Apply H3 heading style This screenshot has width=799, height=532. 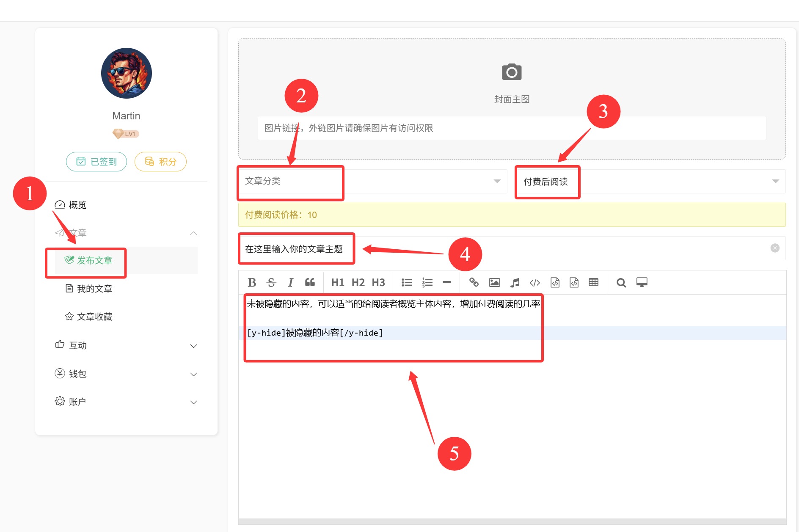[x=378, y=282]
